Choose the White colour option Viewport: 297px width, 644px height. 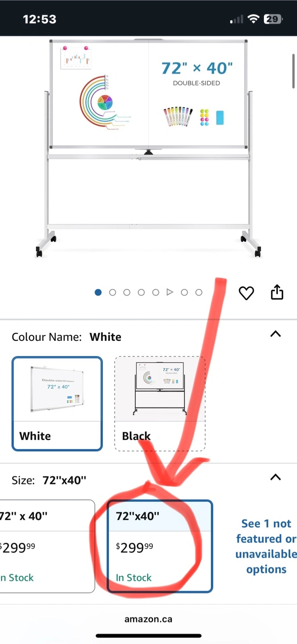57,403
